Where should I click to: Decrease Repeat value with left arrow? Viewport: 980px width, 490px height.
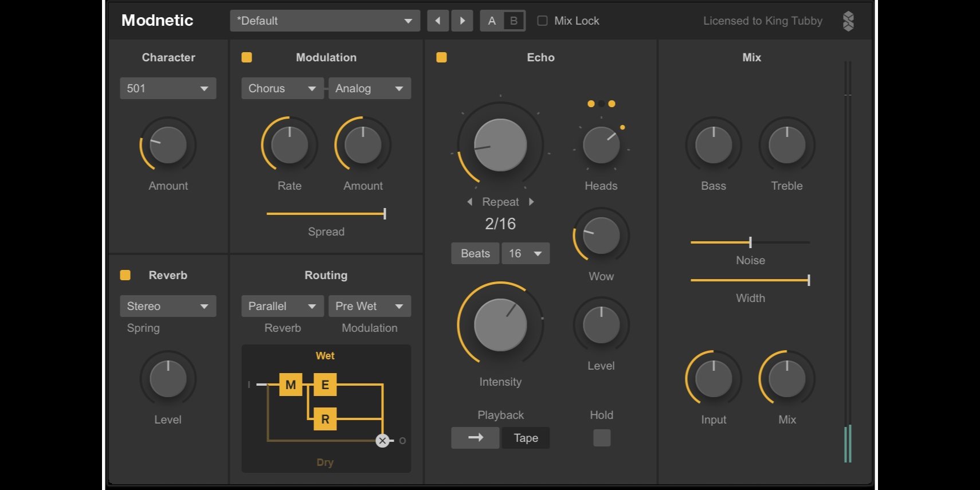click(x=470, y=202)
